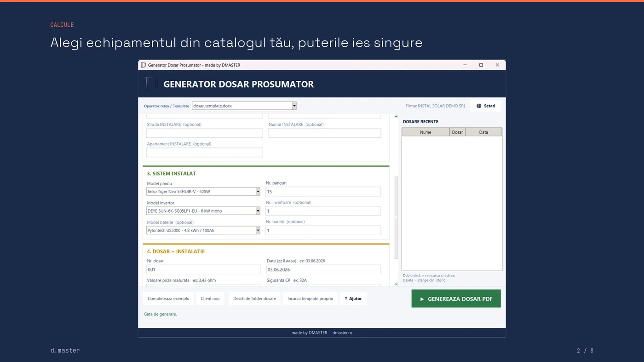This screenshot has height=362, width=644.
Task: Close the Generator Dosar Prosumator window
Action: pyautogui.click(x=497, y=65)
